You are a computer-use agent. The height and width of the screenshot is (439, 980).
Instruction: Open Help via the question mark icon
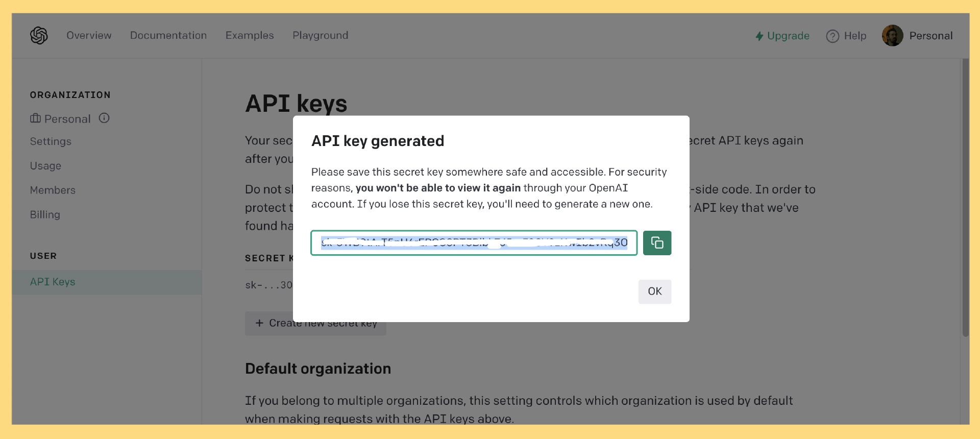coord(832,36)
